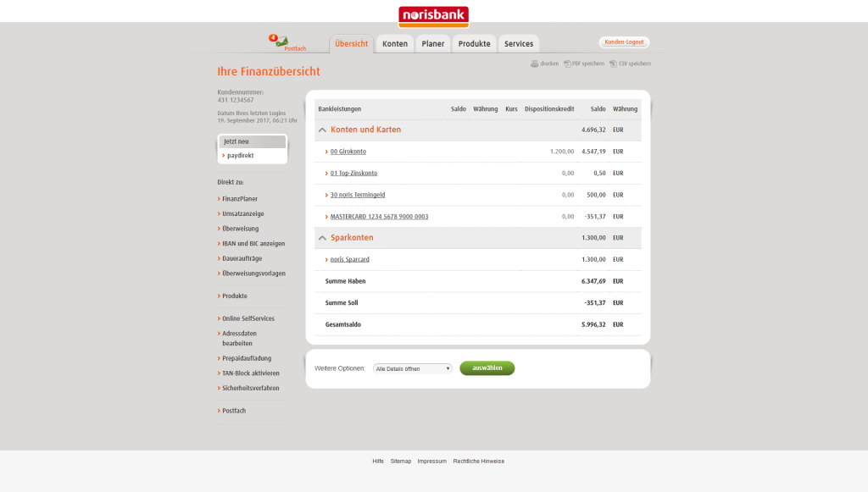Click the CSV speichern icon
The height and width of the screenshot is (492, 868).
click(613, 64)
